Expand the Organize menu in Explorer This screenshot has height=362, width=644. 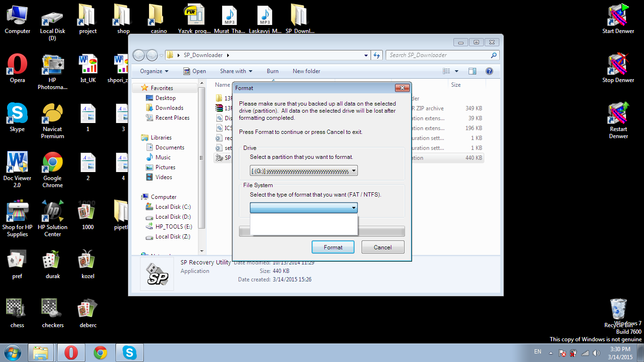coord(154,71)
